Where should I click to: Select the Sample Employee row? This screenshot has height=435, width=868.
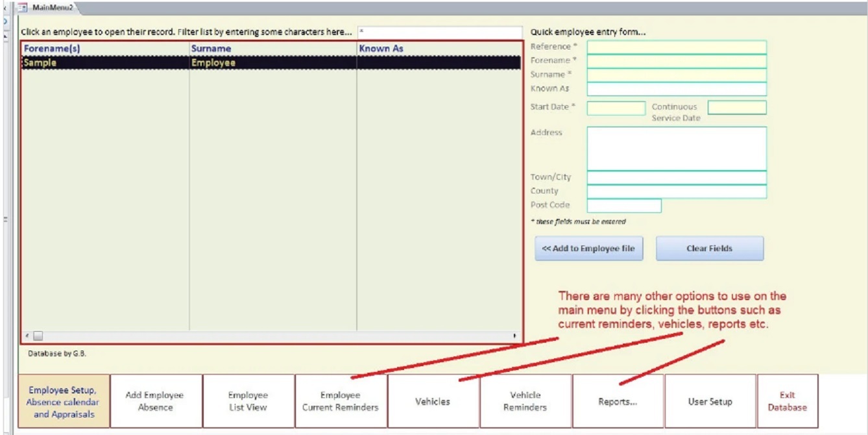[x=271, y=63]
